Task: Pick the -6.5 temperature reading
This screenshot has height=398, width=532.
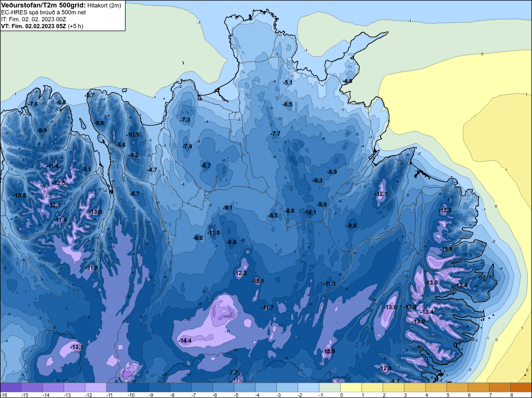Action: coord(287,104)
